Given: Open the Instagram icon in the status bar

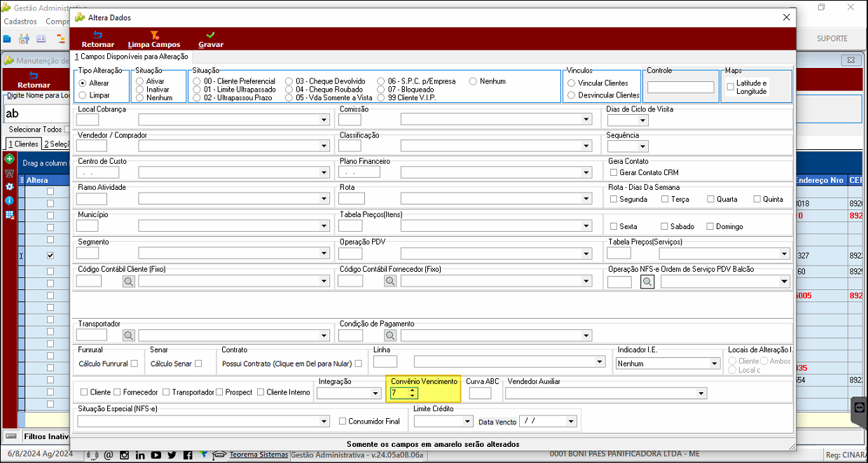Looking at the screenshot, I should pos(124,455).
